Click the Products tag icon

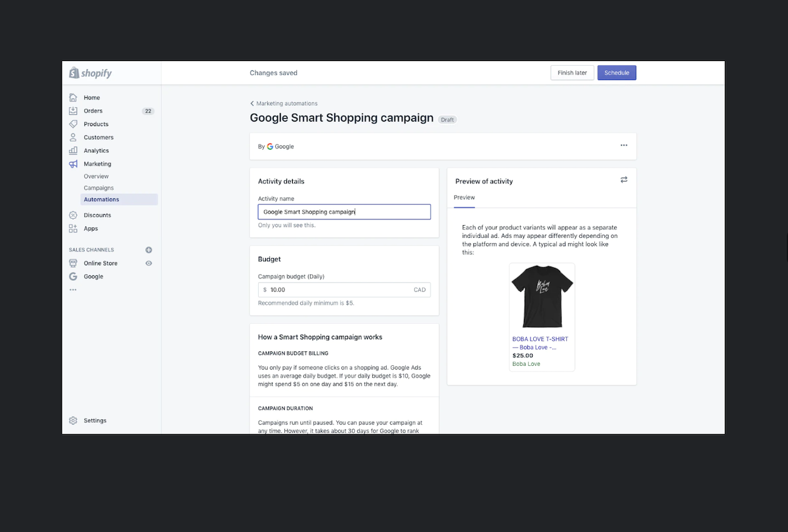click(x=73, y=124)
